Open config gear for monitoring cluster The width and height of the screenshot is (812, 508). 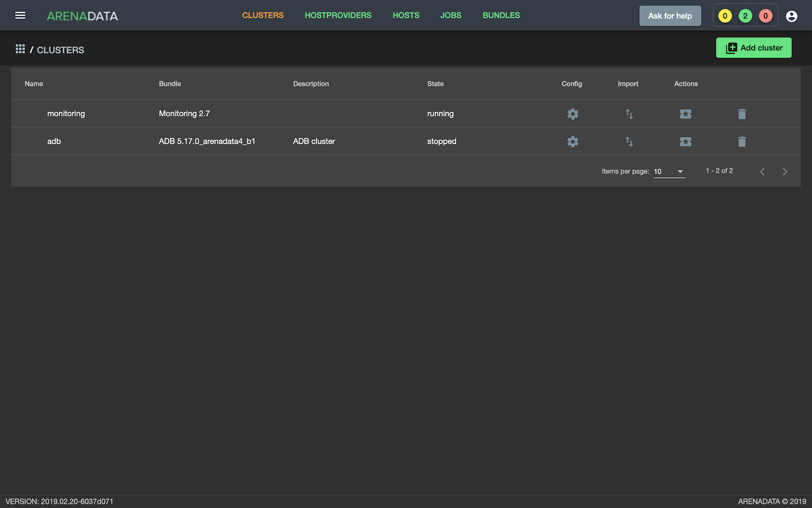pos(572,114)
